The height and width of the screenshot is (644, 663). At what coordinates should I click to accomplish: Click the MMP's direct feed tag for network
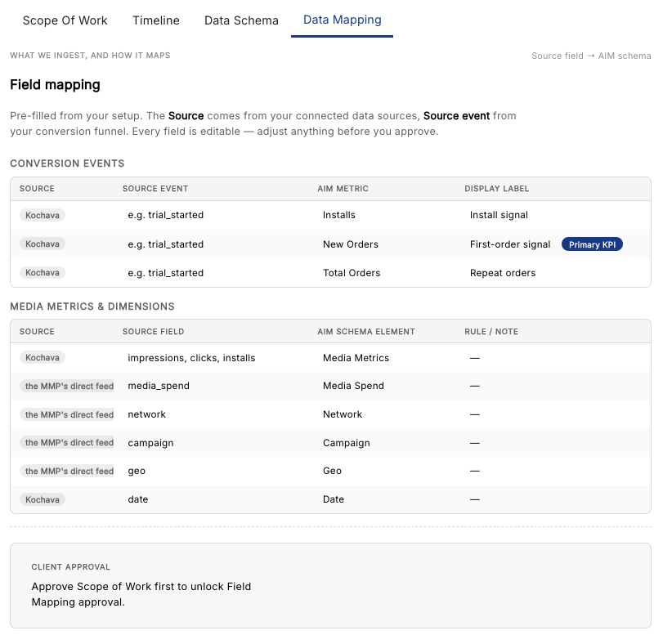click(67, 414)
